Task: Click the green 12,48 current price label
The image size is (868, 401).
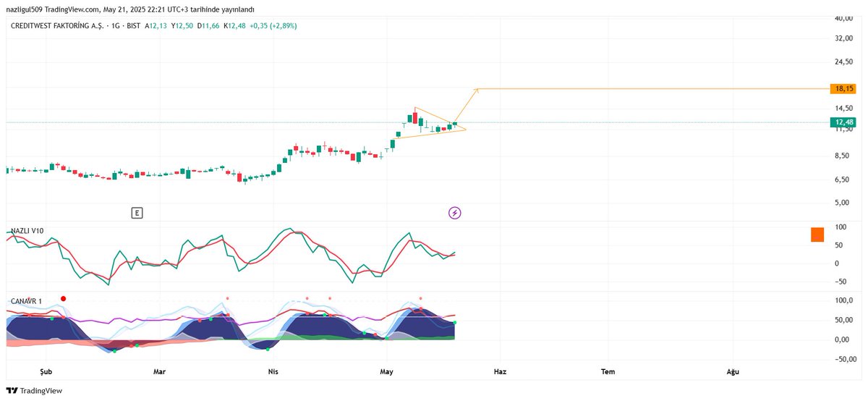Action: coord(844,122)
